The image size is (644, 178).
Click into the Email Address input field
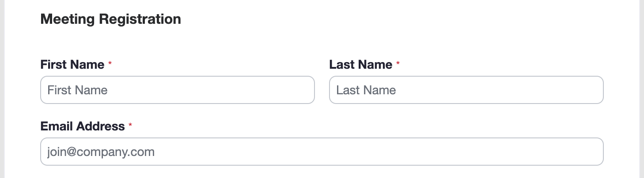[x=322, y=152]
